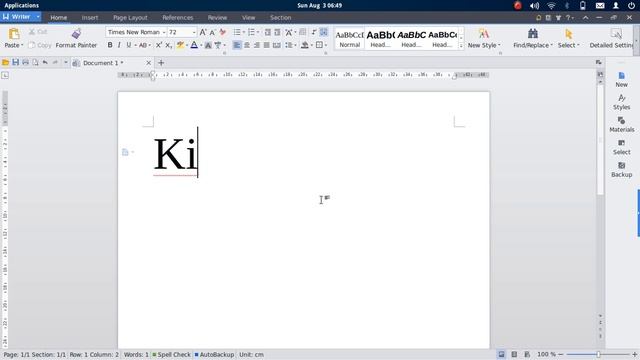This screenshot has height=360, width=640.
Task: Expand numbered list options arrow
Action: (x=258, y=32)
